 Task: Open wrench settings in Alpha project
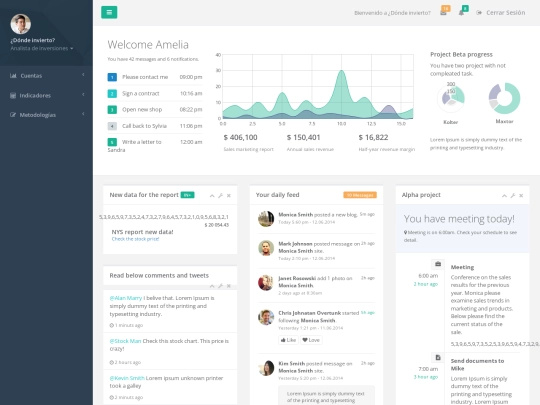[513, 196]
